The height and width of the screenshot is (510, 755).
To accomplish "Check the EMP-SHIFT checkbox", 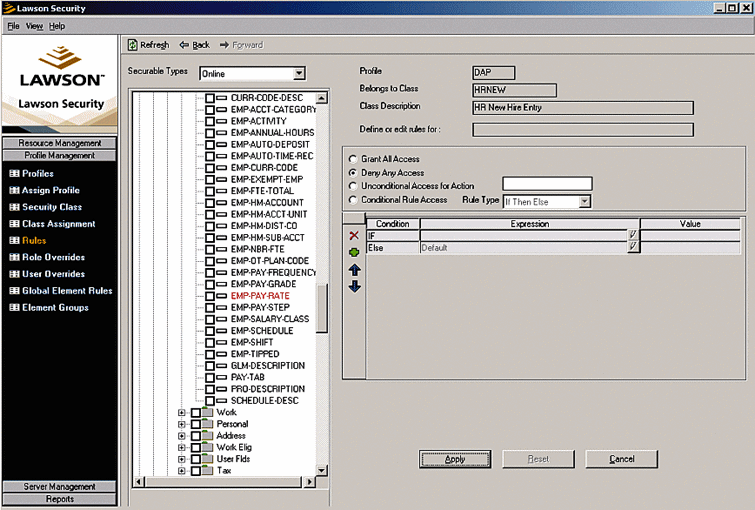I will pyautogui.click(x=210, y=342).
